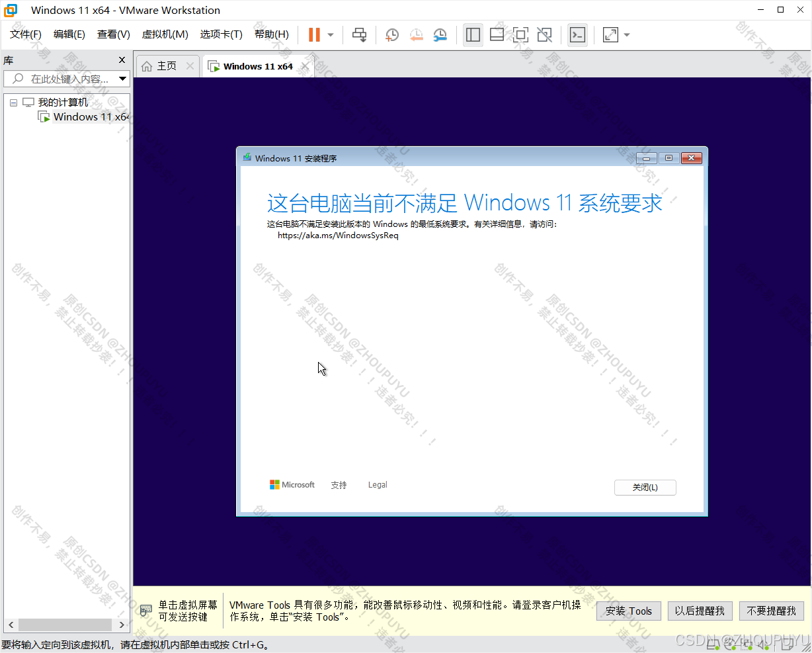Click the home icon on 主页 tab
The height and width of the screenshot is (653, 812).
147,66
